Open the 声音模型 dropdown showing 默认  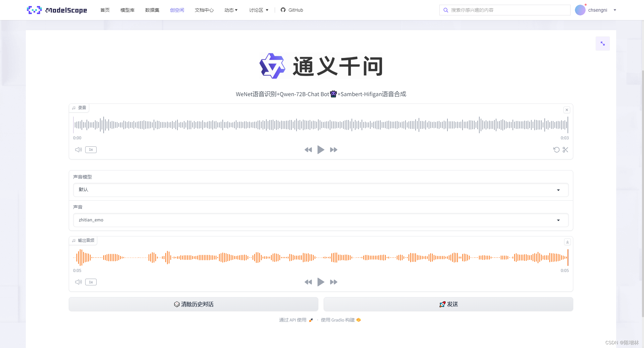pos(321,190)
